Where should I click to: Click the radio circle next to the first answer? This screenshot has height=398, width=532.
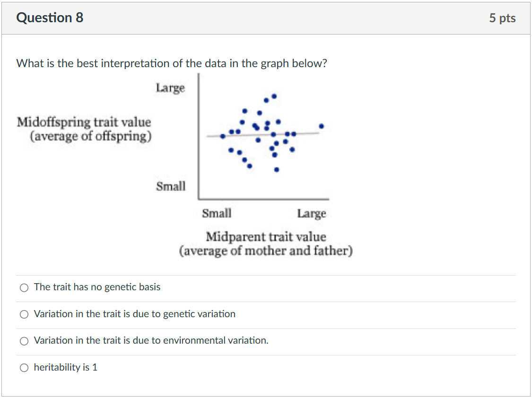[24, 287]
